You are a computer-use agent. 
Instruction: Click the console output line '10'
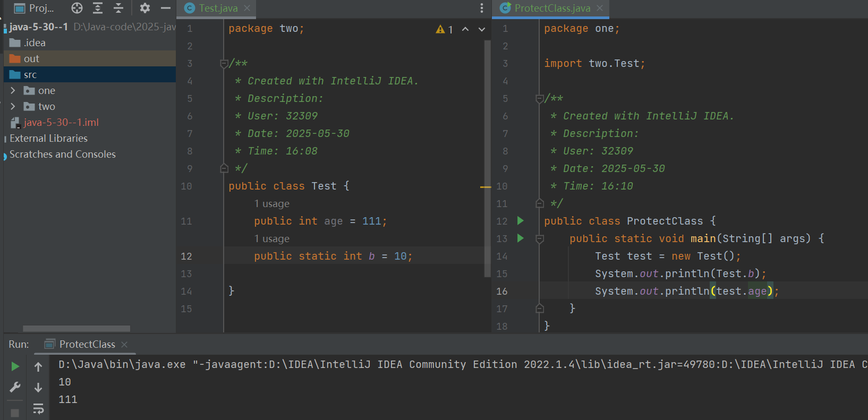tap(65, 382)
